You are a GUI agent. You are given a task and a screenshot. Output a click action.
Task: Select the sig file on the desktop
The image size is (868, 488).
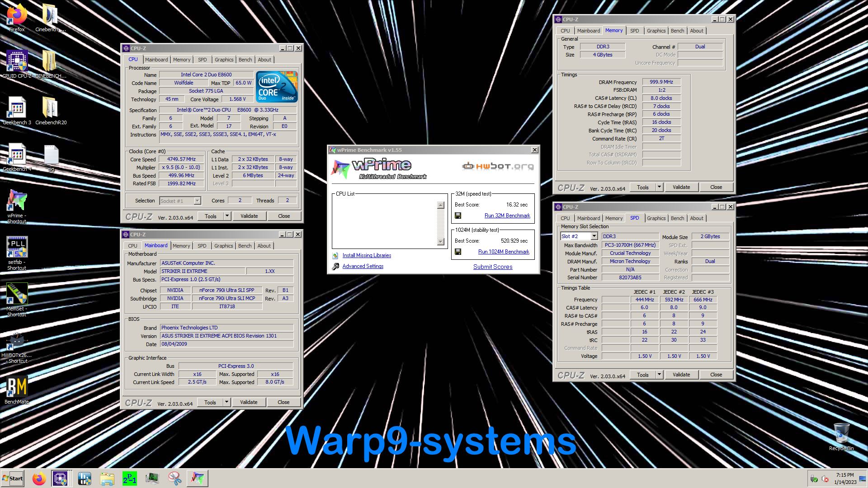(51, 157)
